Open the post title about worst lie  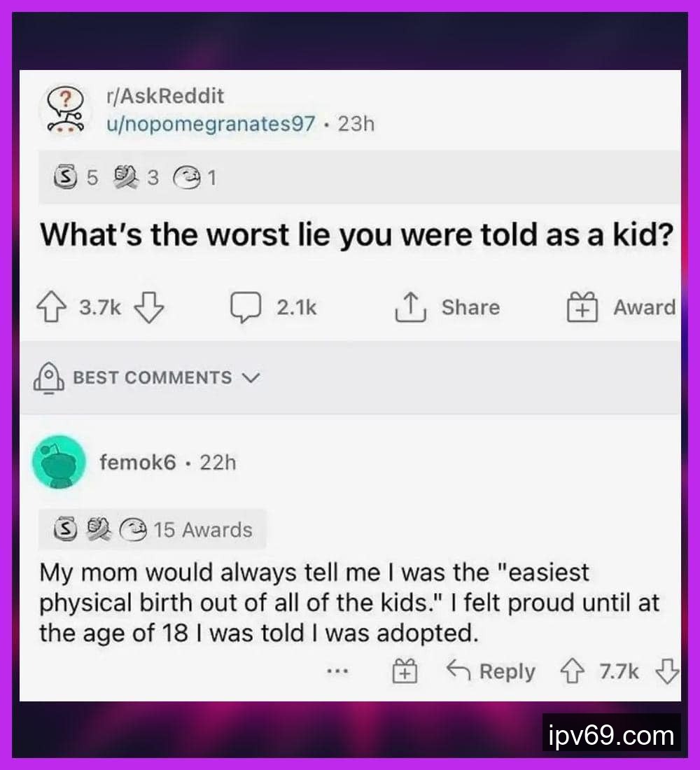coord(356,234)
